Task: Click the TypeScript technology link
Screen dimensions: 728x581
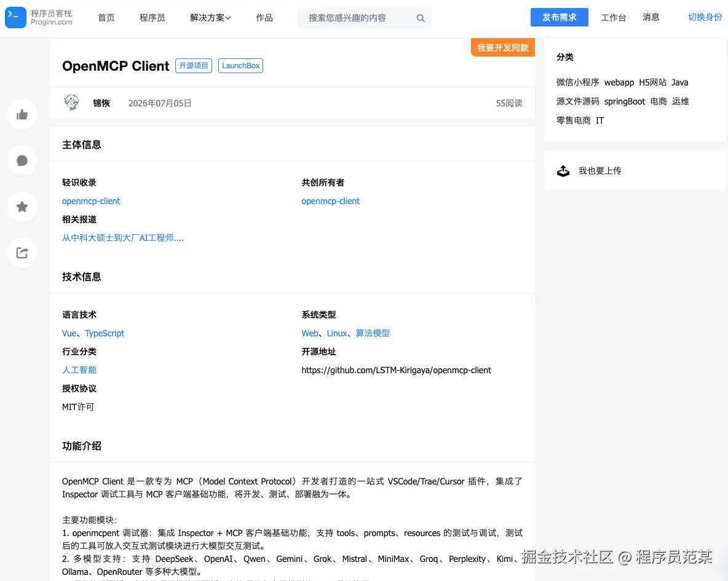Action: pos(105,333)
